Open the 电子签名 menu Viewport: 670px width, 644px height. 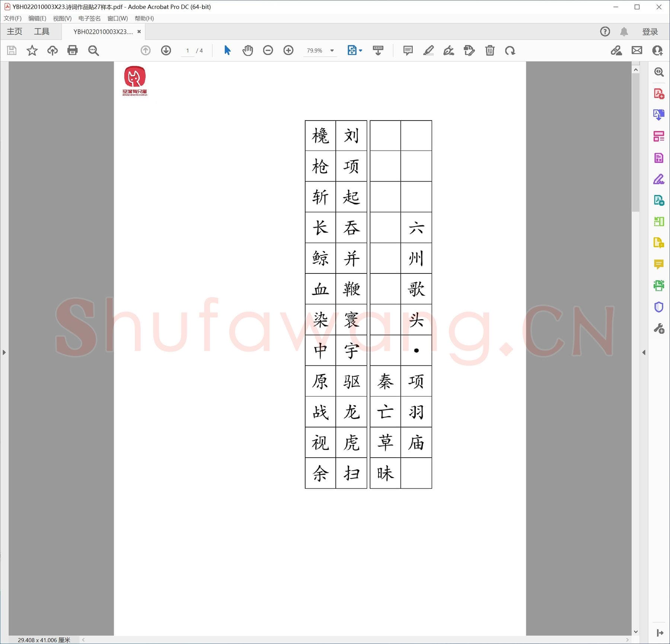pyautogui.click(x=89, y=18)
